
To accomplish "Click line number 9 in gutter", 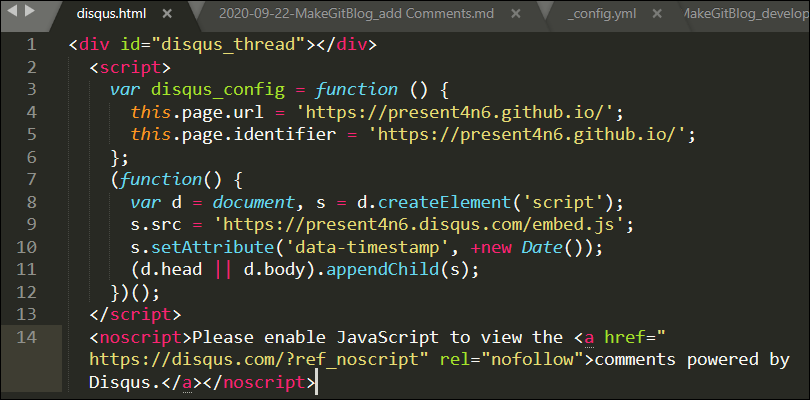I will pos(32,225).
